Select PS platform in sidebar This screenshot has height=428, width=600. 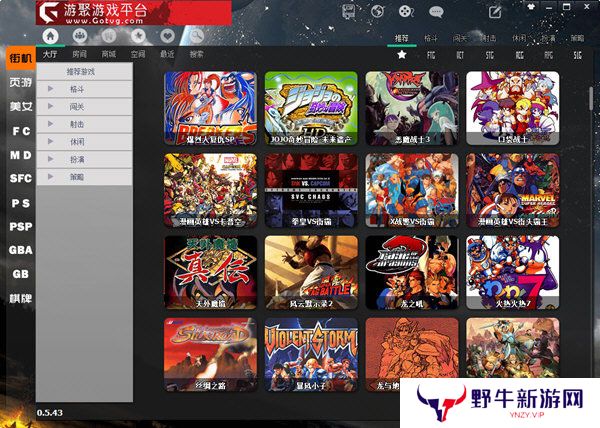tap(21, 203)
